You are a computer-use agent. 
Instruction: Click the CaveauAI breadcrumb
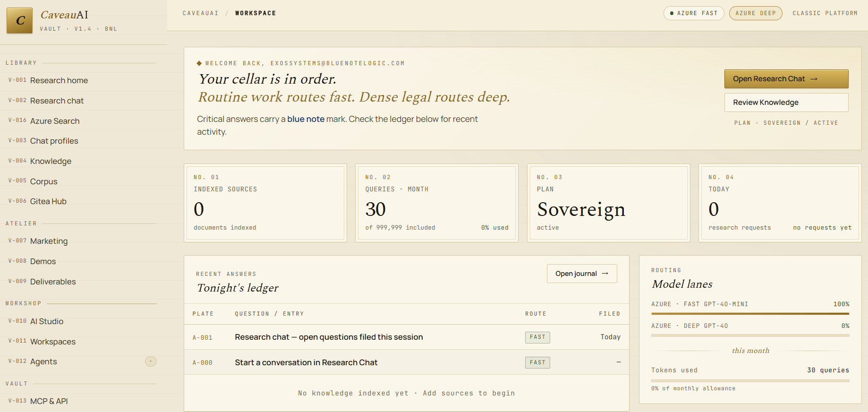point(201,13)
